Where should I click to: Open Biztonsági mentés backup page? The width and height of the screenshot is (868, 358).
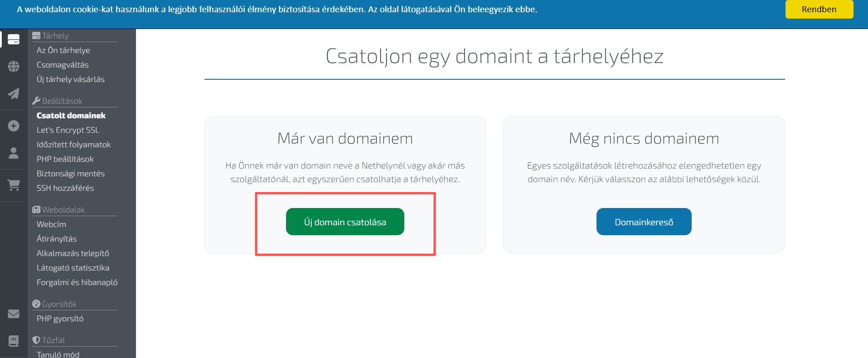(x=71, y=174)
